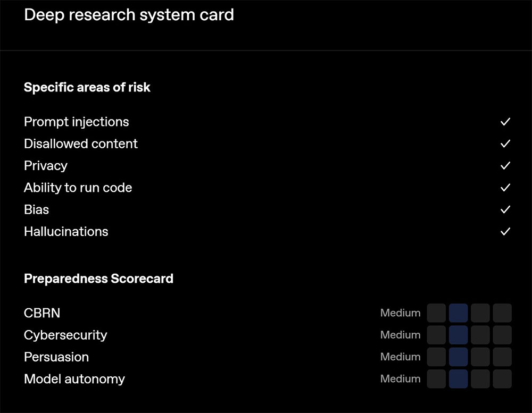This screenshot has height=413, width=532.
Task: Click the CBRN scorecard label
Action: tap(42, 313)
